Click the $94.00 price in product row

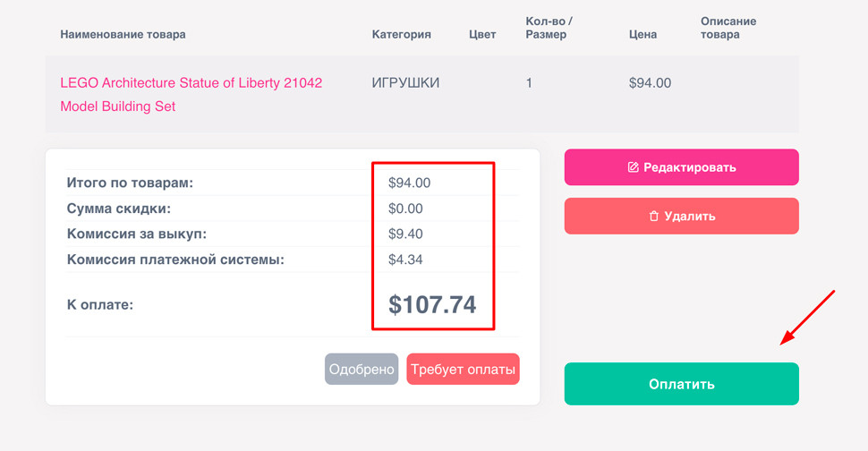click(x=650, y=83)
